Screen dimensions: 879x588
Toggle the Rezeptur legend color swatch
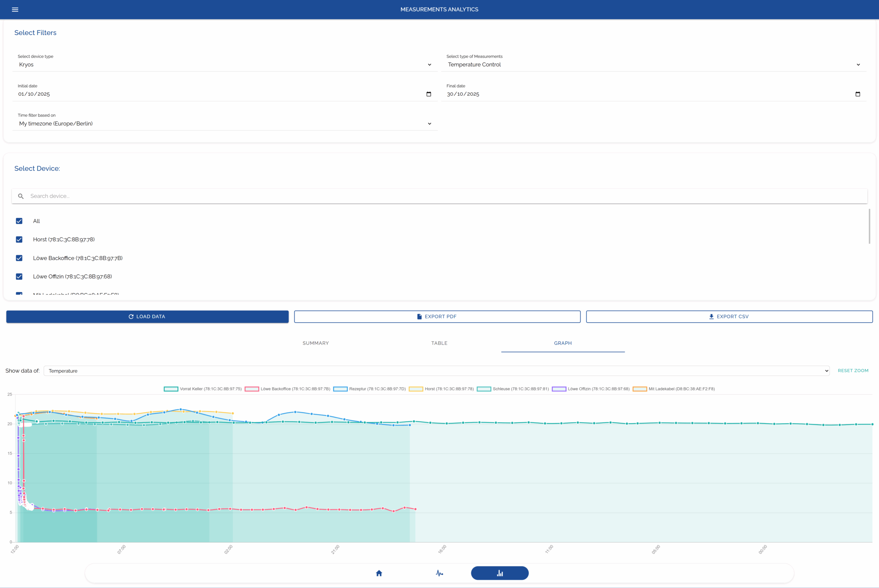click(340, 389)
